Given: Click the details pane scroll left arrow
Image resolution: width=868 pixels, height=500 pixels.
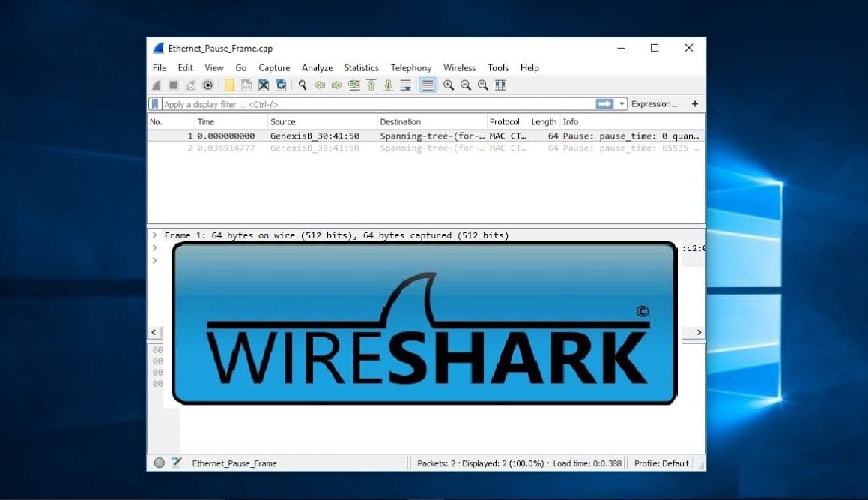Looking at the screenshot, I should click(x=154, y=332).
